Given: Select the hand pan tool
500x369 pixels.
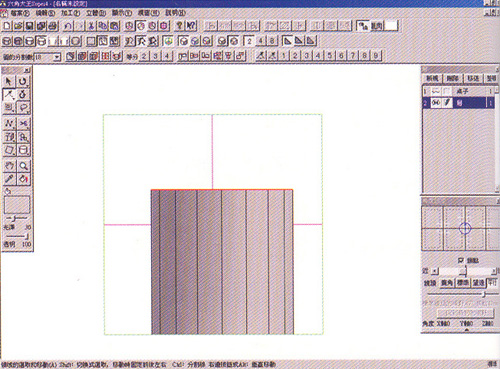Looking at the screenshot, I should click(x=9, y=165).
